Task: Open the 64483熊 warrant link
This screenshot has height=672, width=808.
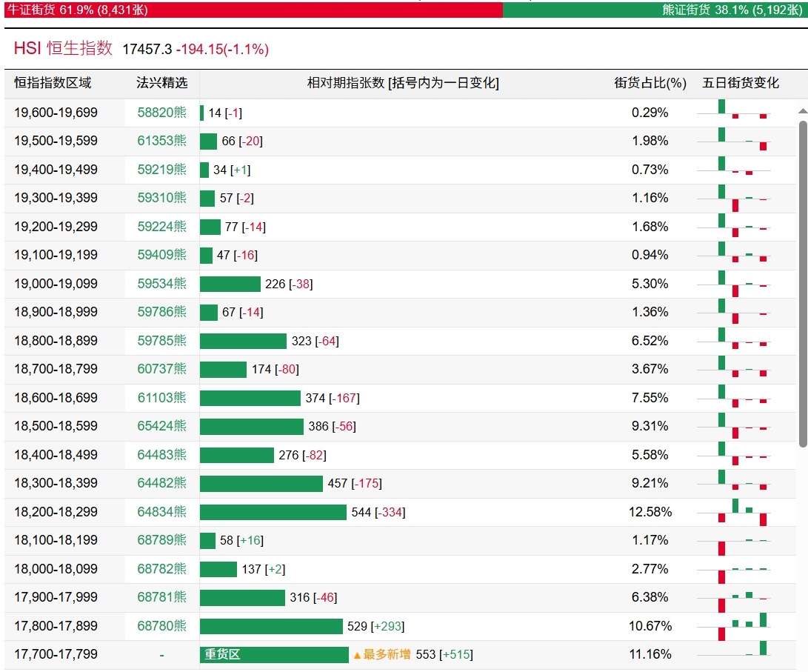Action: [161, 455]
